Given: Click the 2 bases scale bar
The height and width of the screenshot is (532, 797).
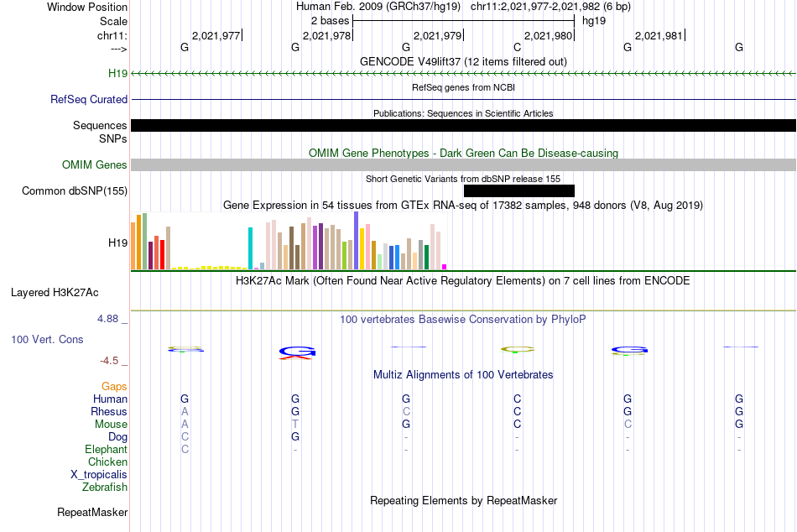Looking at the screenshot, I should (463, 21).
